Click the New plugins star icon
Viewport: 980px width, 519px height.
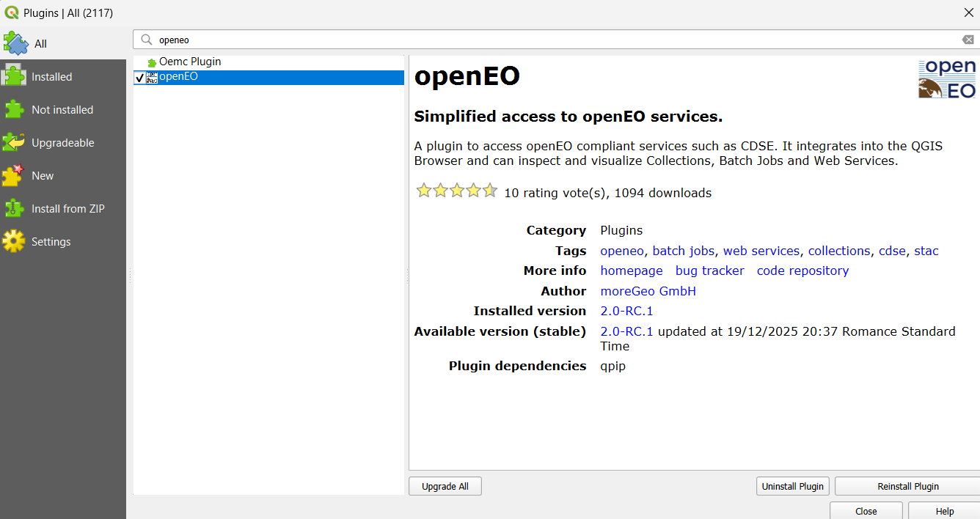(x=12, y=175)
